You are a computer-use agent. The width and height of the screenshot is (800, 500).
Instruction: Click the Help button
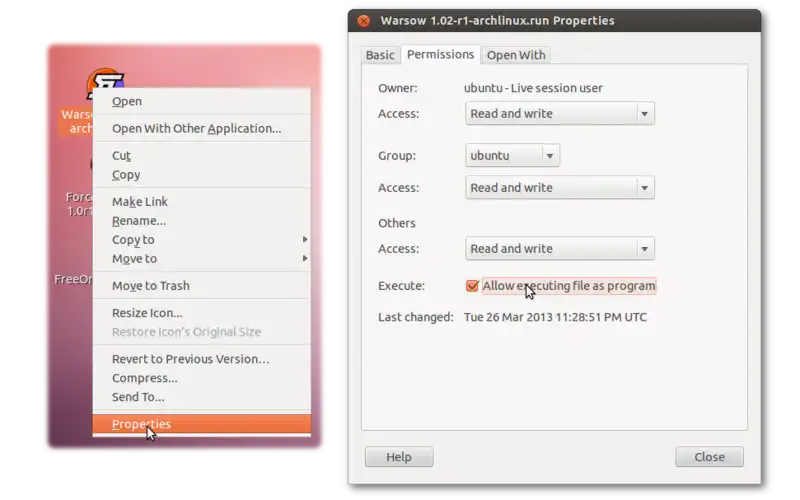[x=399, y=457]
